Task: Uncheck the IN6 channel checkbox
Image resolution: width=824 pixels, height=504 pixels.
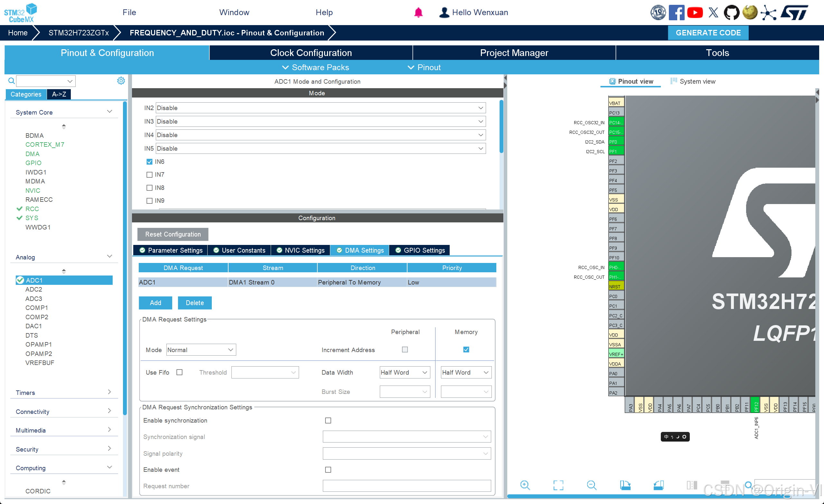Action: tap(149, 162)
